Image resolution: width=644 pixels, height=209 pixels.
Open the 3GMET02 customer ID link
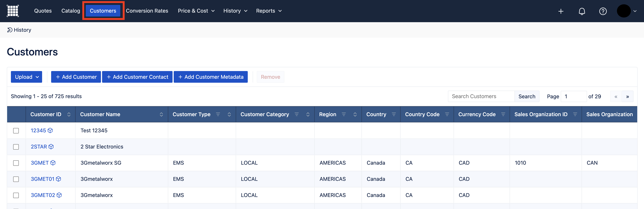coord(43,195)
